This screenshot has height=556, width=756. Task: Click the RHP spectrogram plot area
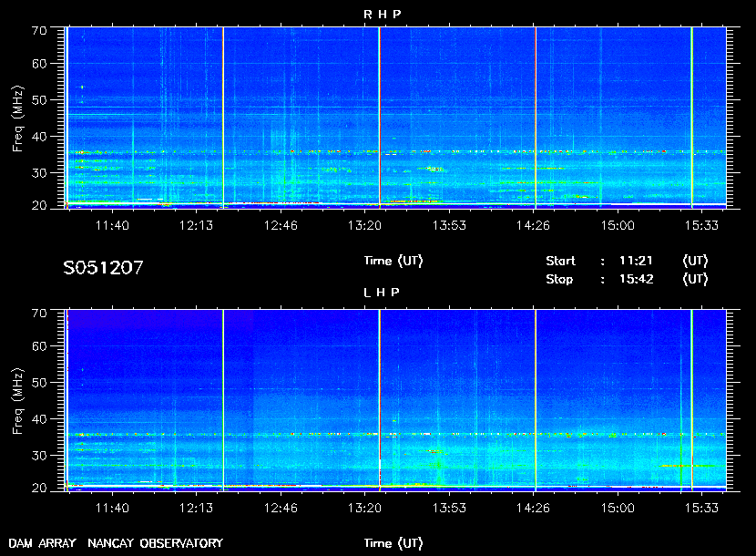point(395,118)
